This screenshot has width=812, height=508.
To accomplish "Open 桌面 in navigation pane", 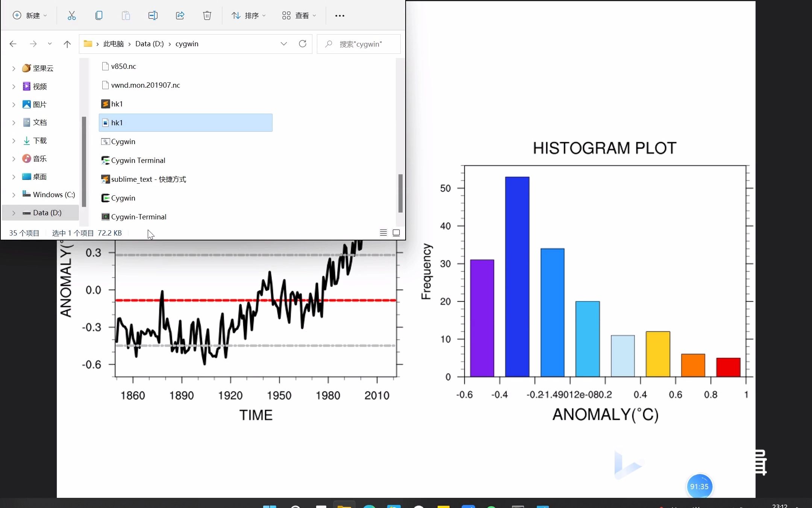I will pos(35,176).
